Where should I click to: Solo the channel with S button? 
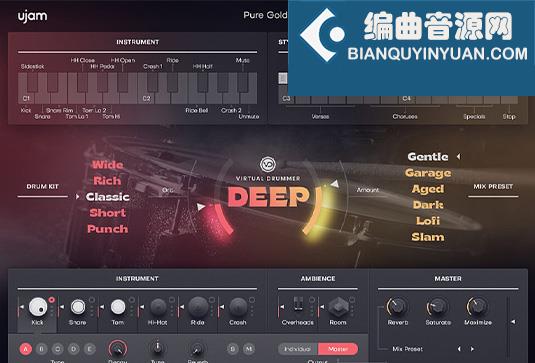click(233, 349)
